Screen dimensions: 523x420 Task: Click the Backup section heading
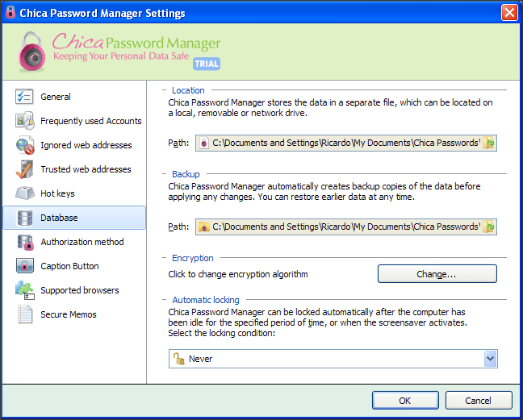point(186,174)
